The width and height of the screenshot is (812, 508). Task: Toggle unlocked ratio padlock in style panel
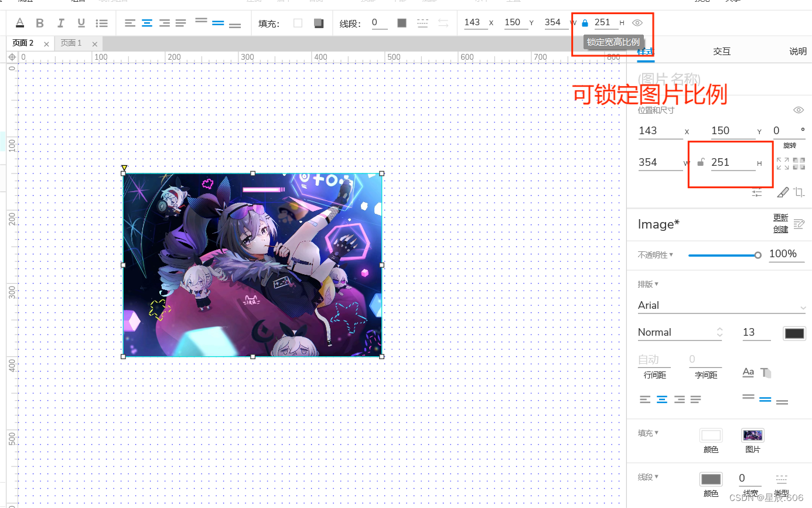pos(701,162)
